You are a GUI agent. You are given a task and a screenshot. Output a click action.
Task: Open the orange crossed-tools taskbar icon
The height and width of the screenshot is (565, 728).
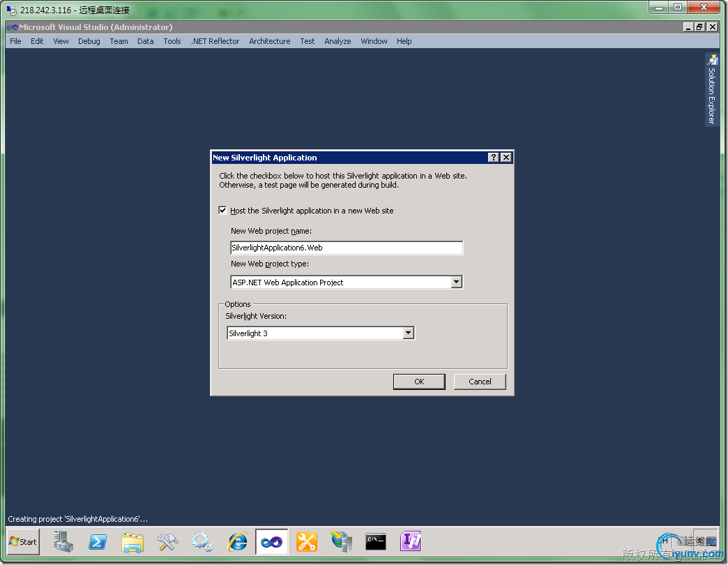pyautogui.click(x=306, y=542)
